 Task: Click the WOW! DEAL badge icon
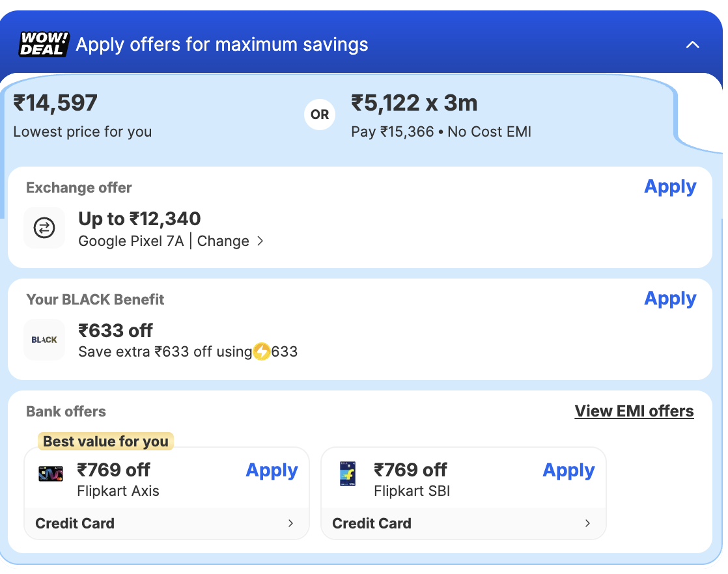coord(43,44)
